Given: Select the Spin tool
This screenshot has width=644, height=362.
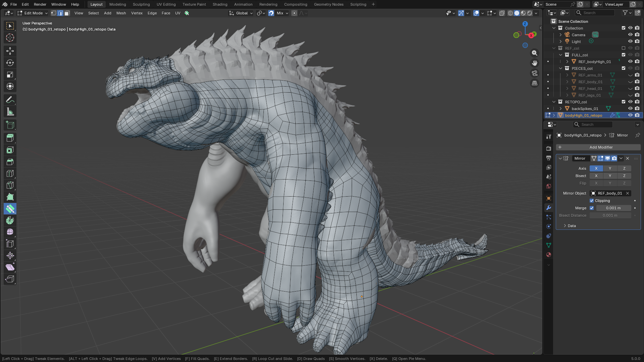Looking at the screenshot, I should (10, 220).
